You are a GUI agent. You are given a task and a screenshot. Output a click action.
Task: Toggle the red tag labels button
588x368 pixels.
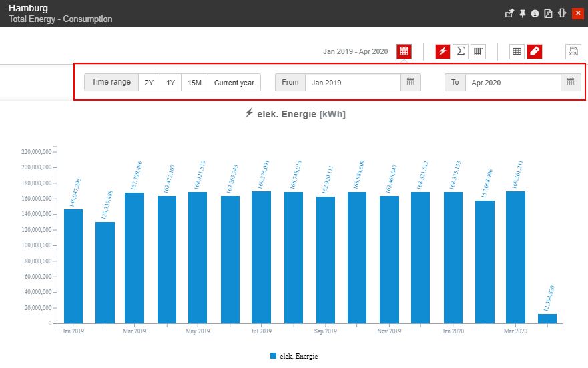pos(534,51)
